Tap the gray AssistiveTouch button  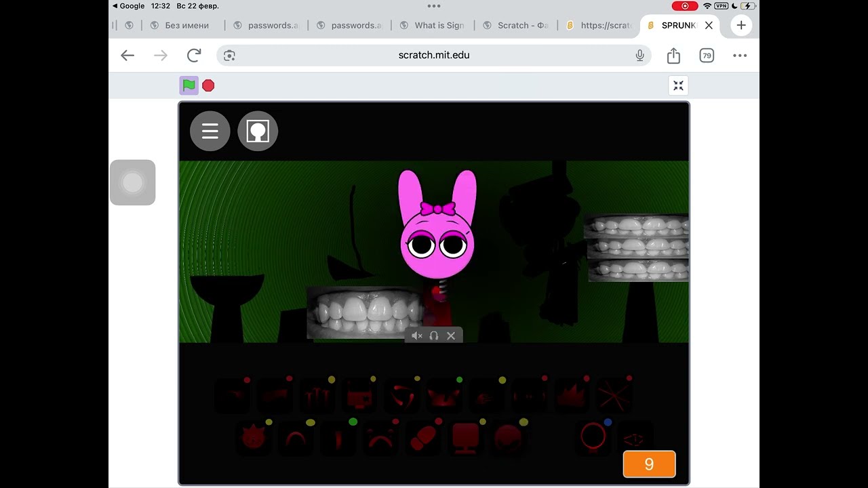click(x=132, y=182)
